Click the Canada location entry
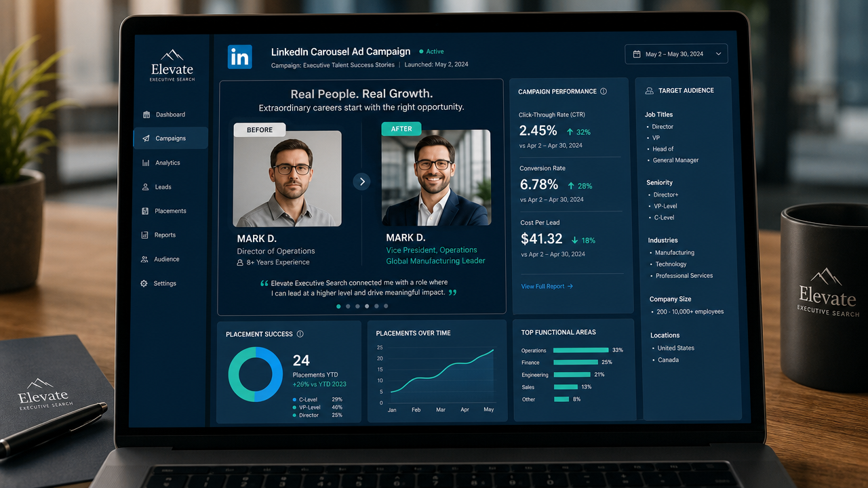The width and height of the screenshot is (868, 488). tap(668, 360)
